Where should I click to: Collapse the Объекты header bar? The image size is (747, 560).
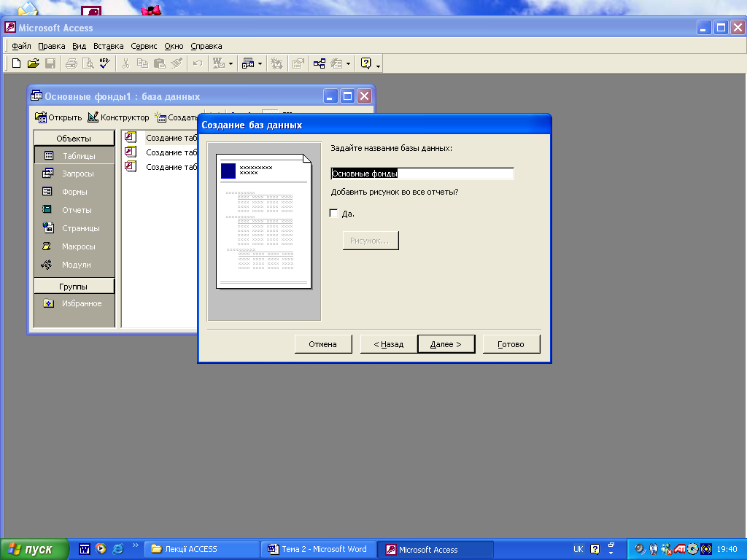(x=74, y=138)
